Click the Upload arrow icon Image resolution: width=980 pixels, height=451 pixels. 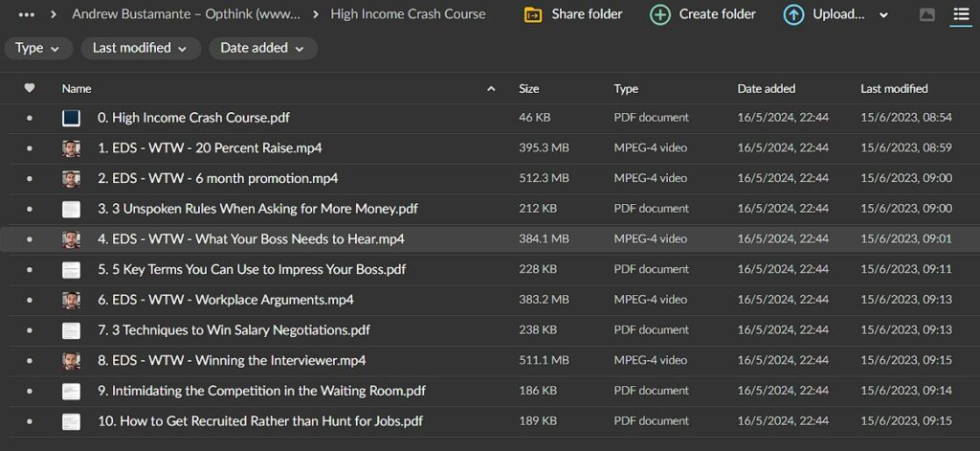click(x=793, y=14)
